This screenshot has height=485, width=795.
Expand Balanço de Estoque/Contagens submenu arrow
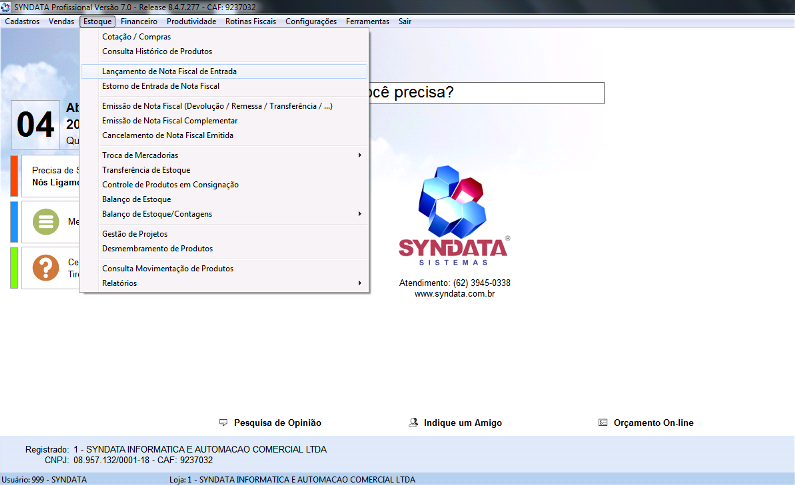tap(359, 214)
